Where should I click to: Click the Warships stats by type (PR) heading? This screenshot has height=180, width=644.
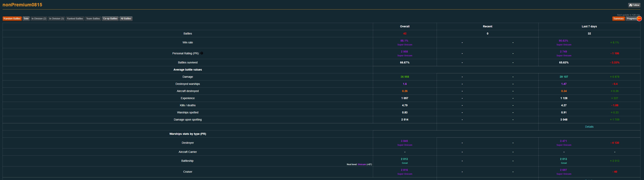pos(188,134)
